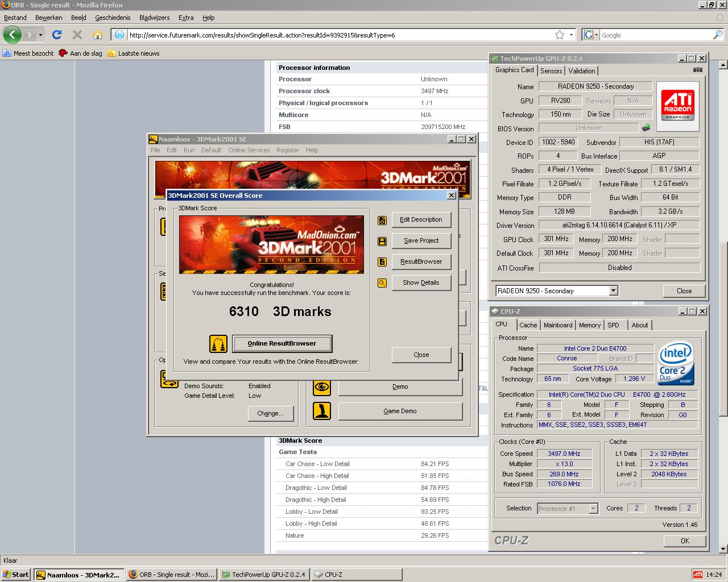Screen dimensions: 728x582
Task: Switch to the SPD tab in CPU-Z
Action: click(x=613, y=325)
